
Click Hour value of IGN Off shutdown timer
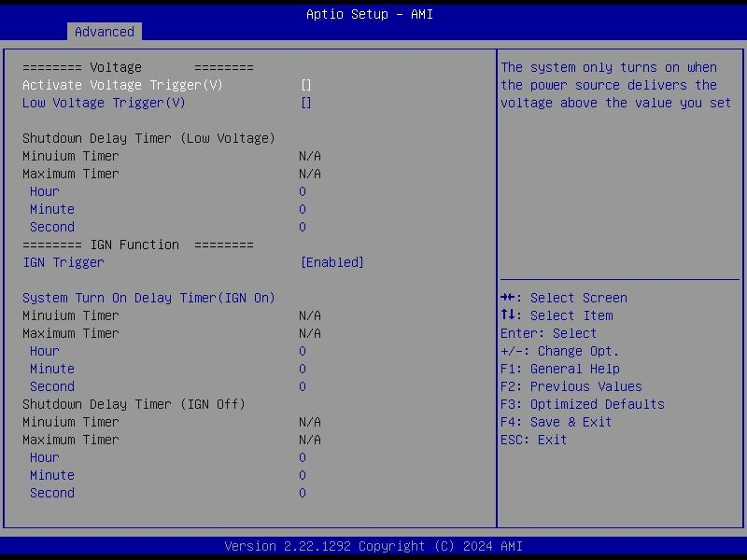point(303,457)
